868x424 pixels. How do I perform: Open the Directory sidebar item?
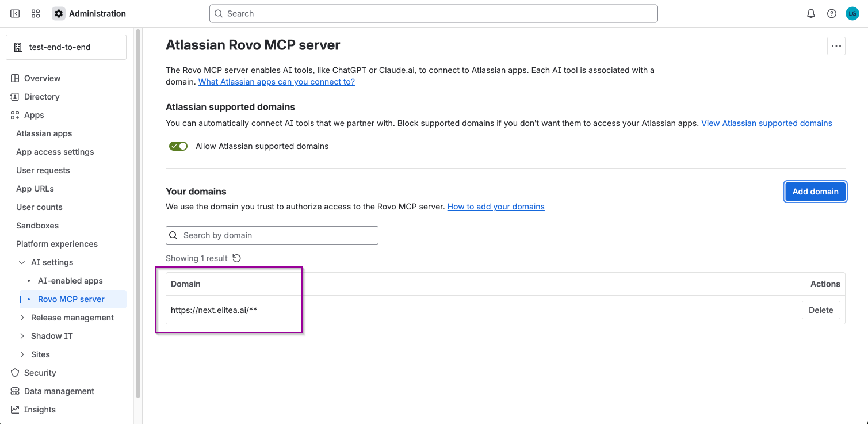[x=41, y=97]
